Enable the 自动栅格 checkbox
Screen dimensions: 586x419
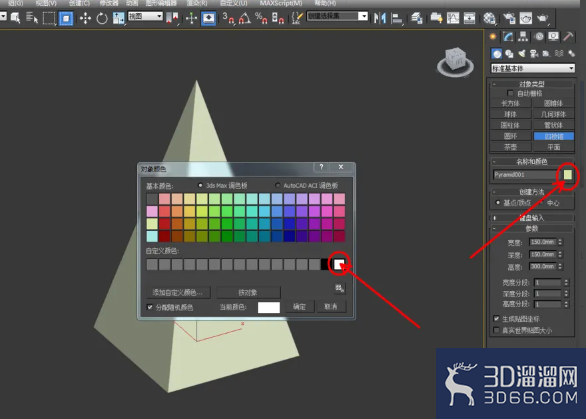pos(510,93)
